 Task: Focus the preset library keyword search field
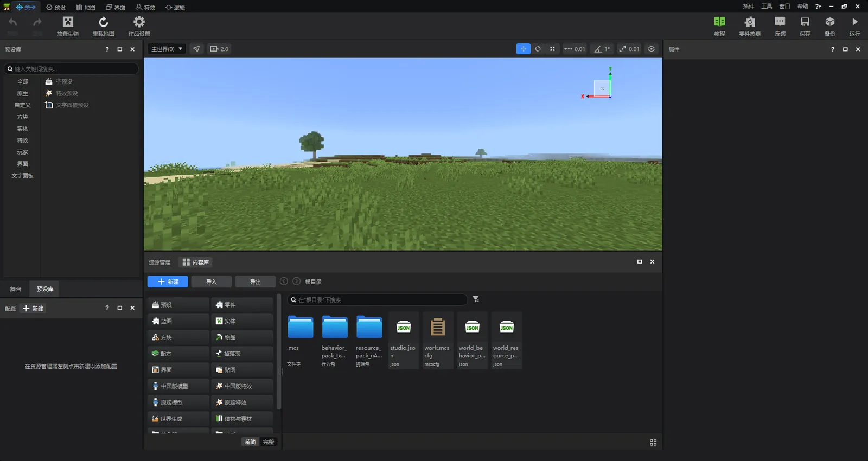click(x=72, y=69)
